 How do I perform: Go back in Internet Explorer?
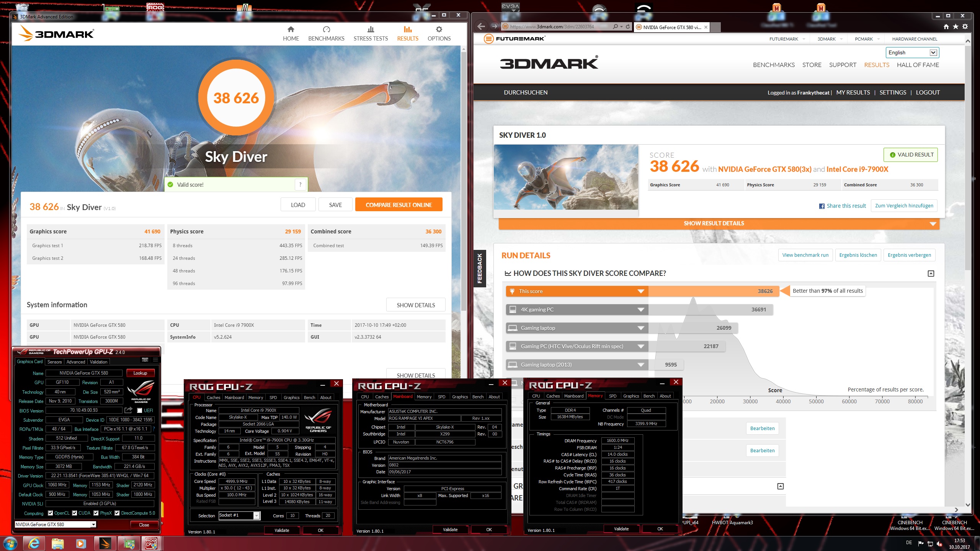481,26
